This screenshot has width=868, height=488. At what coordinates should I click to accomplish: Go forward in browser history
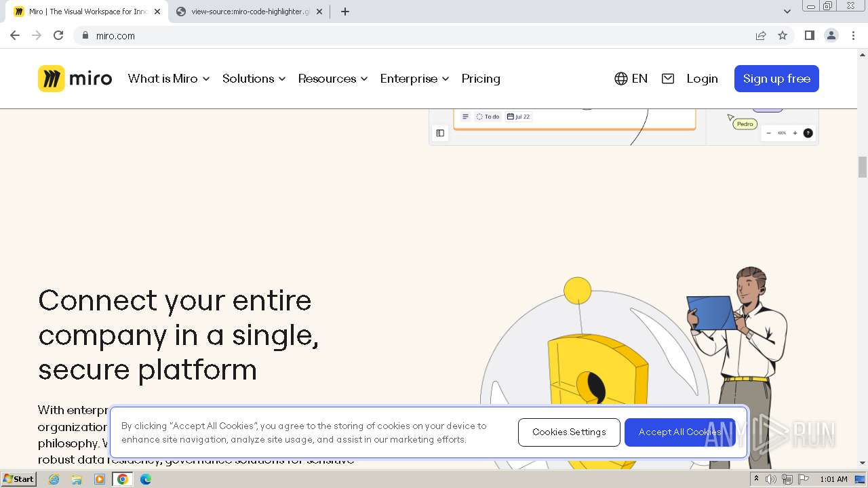click(37, 35)
